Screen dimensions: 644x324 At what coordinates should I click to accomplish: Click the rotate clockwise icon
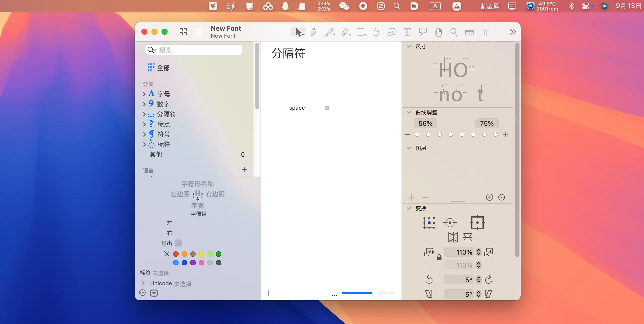tap(489, 279)
